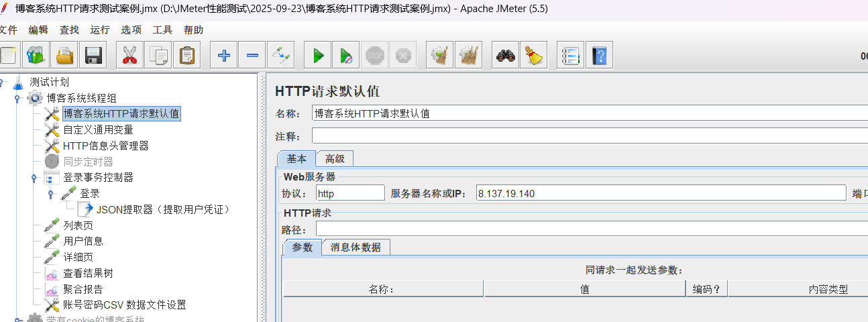Open the 运行 menu
The height and width of the screenshot is (322, 868).
coord(100,30)
